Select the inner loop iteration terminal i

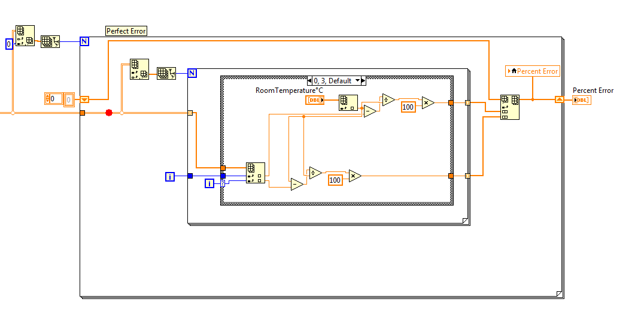209,183
